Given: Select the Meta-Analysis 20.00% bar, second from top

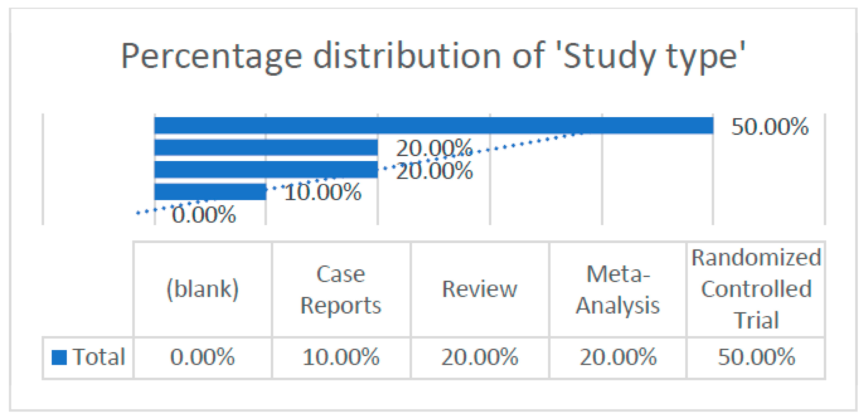Looking at the screenshot, I should click(266, 148).
